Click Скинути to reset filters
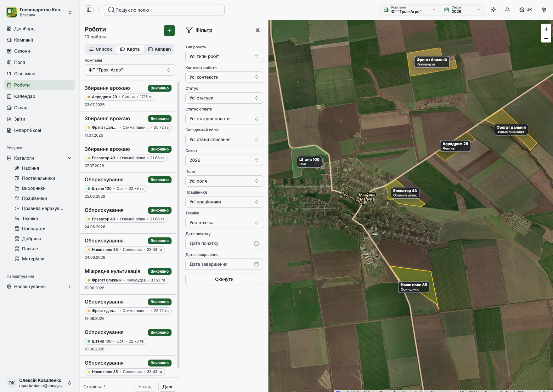This screenshot has height=392, width=553. click(x=224, y=279)
